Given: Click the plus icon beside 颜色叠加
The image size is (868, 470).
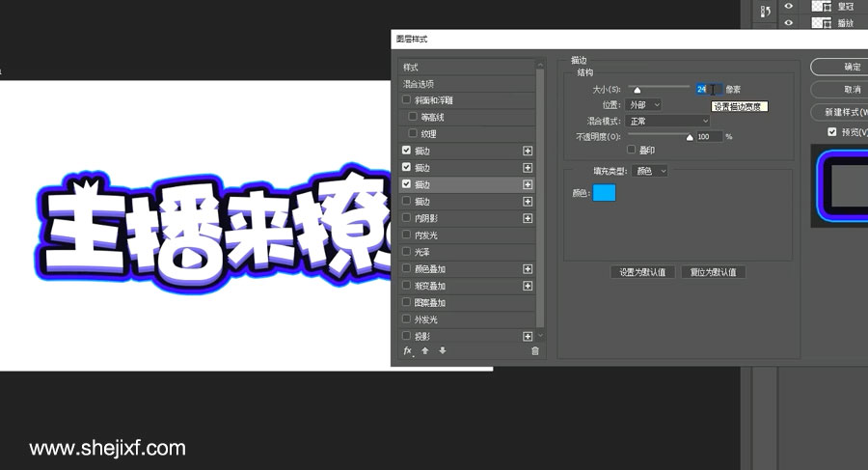Looking at the screenshot, I should point(528,269).
